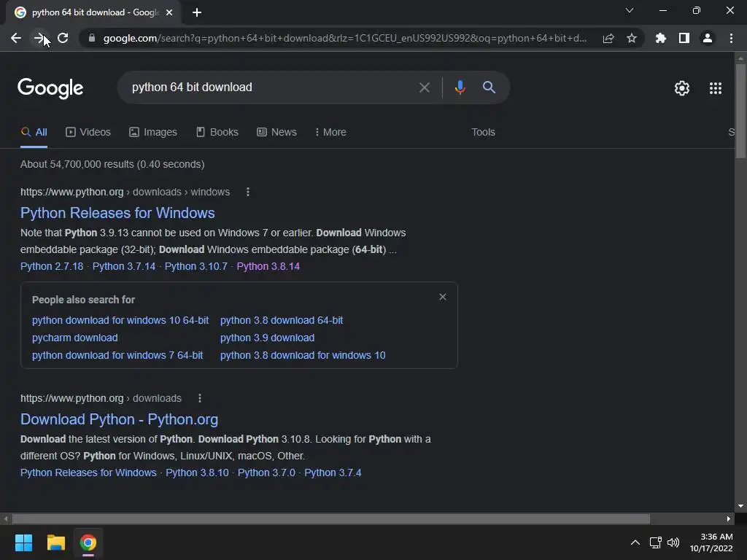
Task: Open the Extensions puzzle icon
Action: click(x=660, y=38)
